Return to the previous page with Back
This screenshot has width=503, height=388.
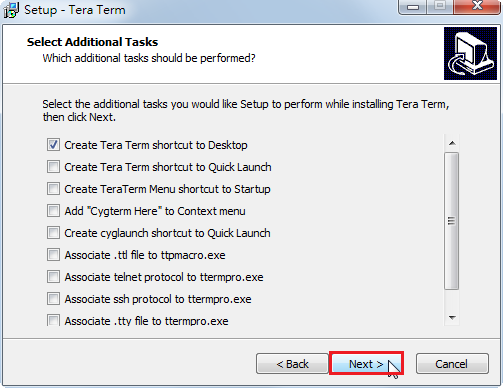pyautogui.click(x=292, y=364)
